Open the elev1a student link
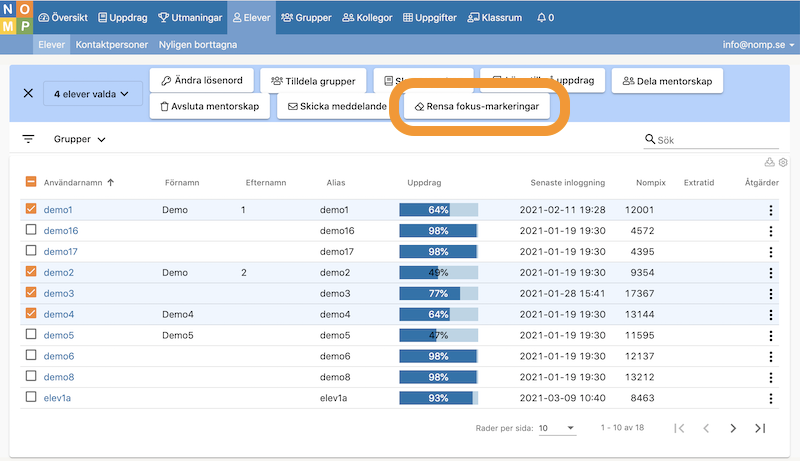 pyautogui.click(x=57, y=398)
